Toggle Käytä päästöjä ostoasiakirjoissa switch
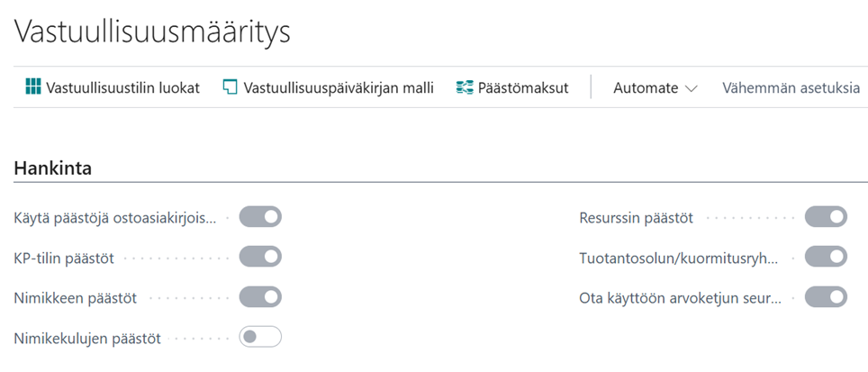The image size is (868, 372). (x=260, y=216)
